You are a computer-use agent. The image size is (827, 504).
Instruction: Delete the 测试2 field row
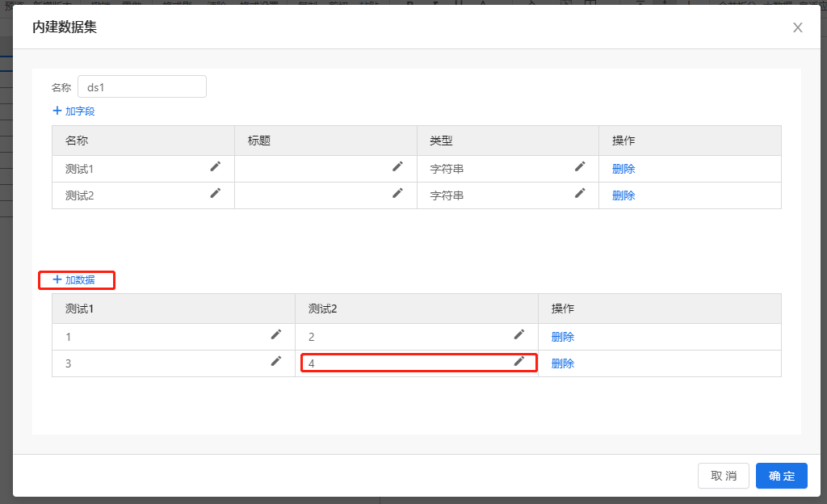coord(623,195)
